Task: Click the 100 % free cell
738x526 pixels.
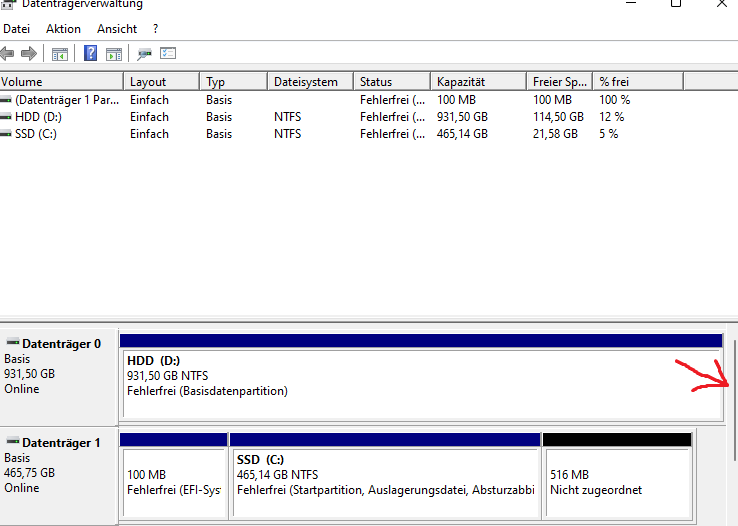Action: click(x=614, y=100)
